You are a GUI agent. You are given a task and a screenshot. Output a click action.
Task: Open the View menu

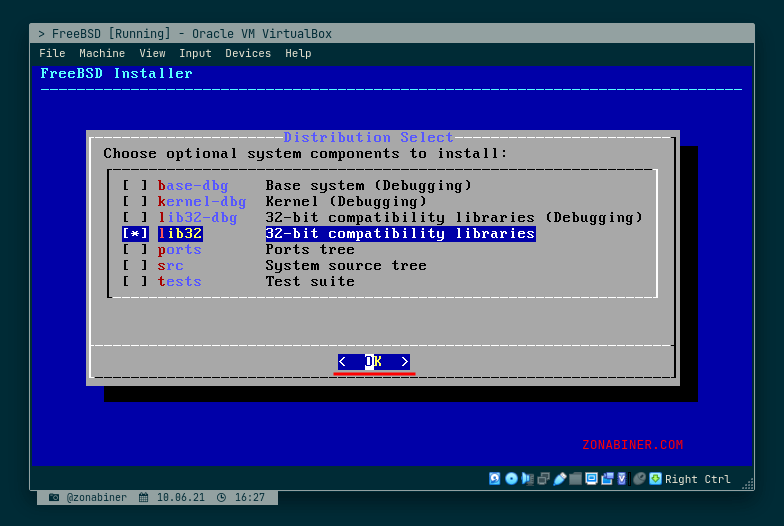(152, 53)
